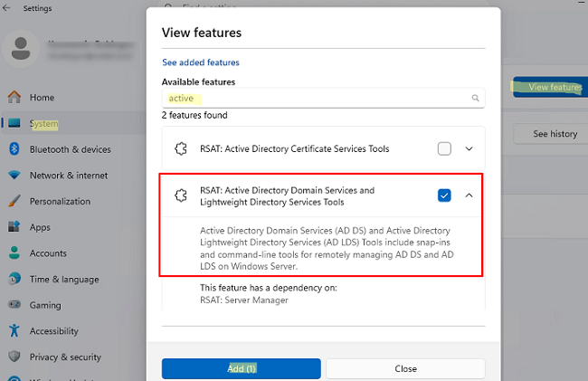
Task: Collapse RSAT Domain Services Tools details
Action: tap(469, 195)
